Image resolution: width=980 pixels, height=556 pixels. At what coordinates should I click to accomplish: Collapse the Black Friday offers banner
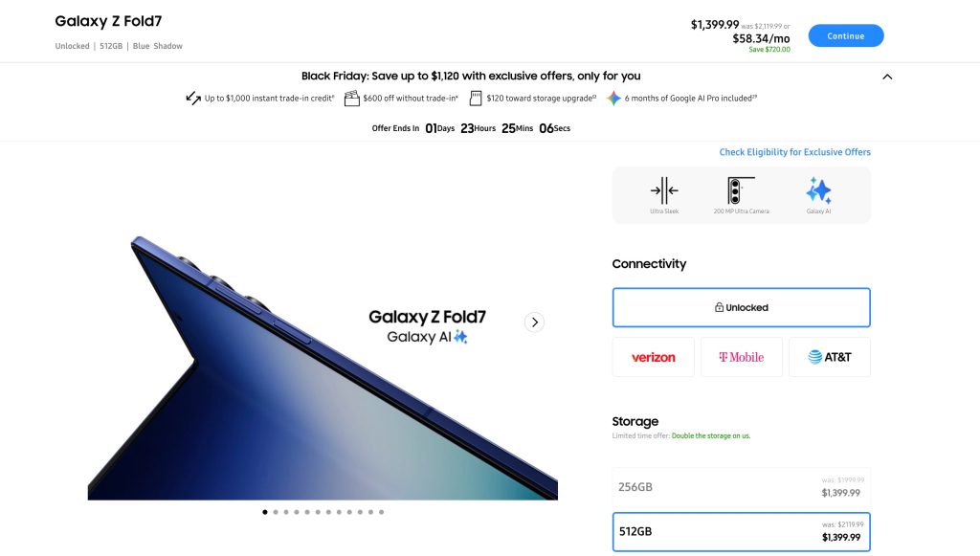click(x=887, y=77)
